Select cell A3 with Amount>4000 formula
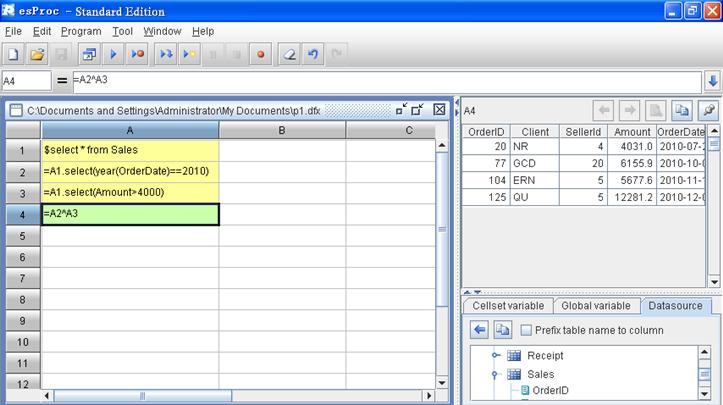 click(x=130, y=192)
